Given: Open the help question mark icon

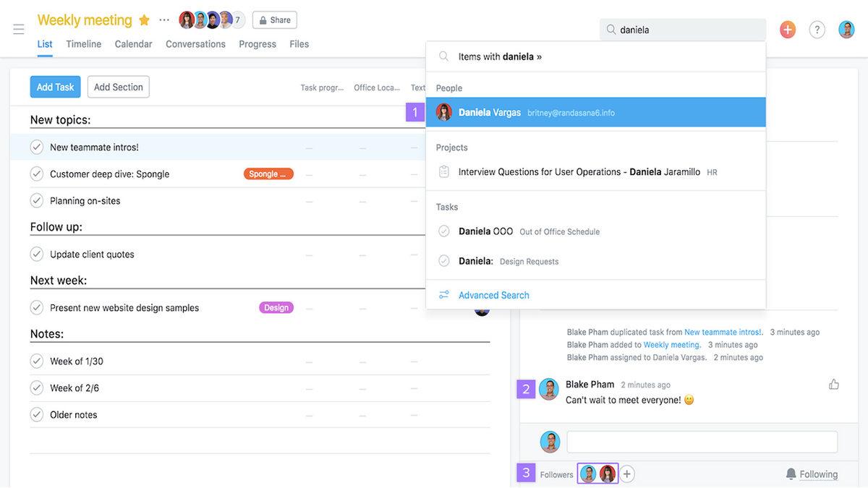Looking at the screenshot, I should point(817,30).
